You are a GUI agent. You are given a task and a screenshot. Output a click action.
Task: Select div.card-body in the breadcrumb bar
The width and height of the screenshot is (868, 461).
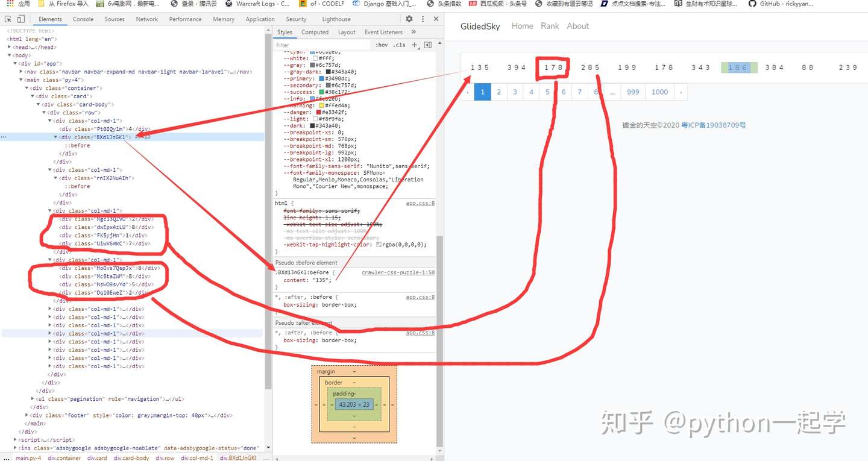point(131,458)
